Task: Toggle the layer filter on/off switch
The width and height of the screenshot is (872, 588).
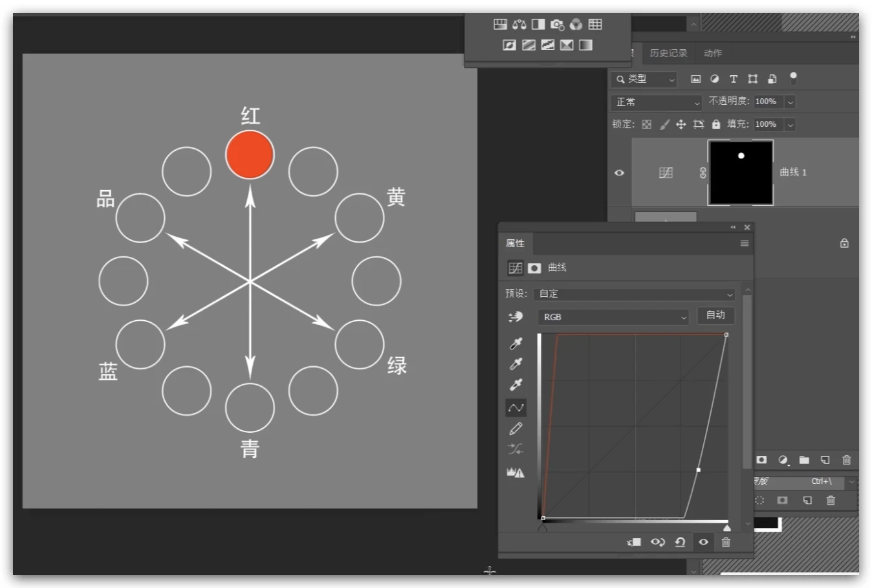Action: [793, 78]
